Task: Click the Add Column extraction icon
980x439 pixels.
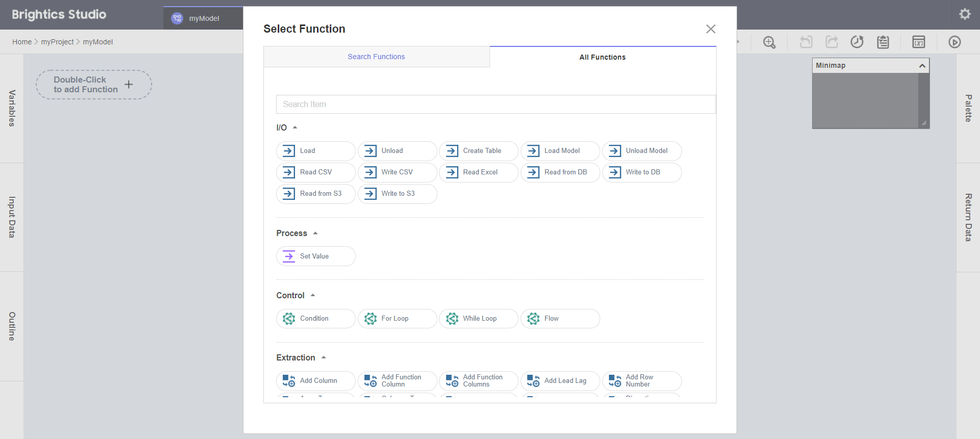Action: coord(289,381)
